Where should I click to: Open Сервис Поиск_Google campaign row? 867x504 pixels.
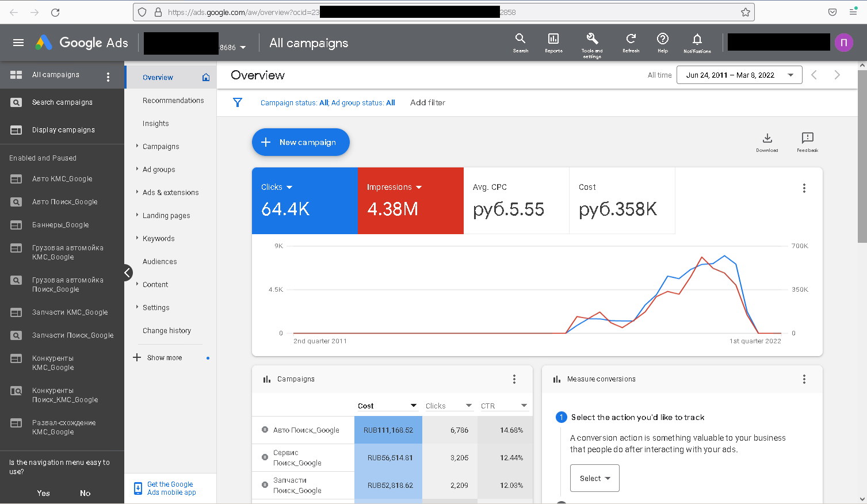[x=297, y=458]
